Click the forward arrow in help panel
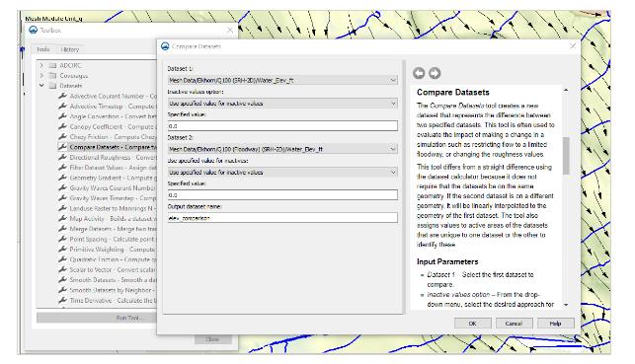The height and width of the screenshot is (364, 635). (x=435, y=73)
